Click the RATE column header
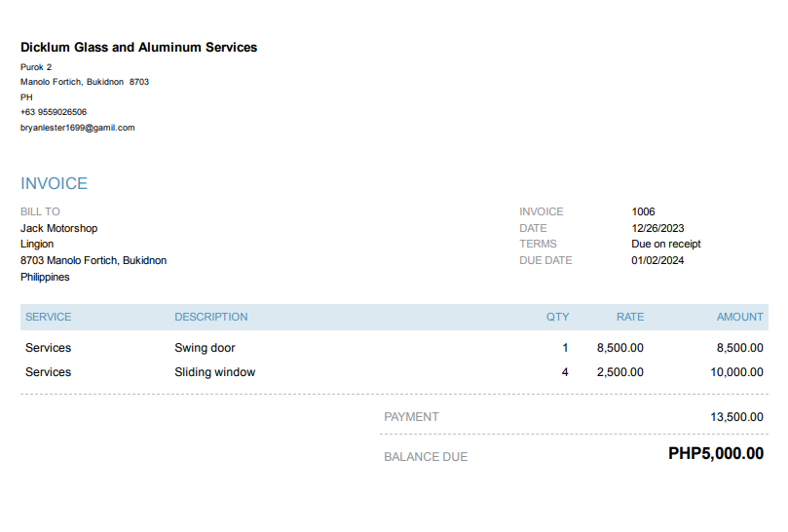This screenshot has height=532, width=788. pyautogui.click(x=629, y=317)
